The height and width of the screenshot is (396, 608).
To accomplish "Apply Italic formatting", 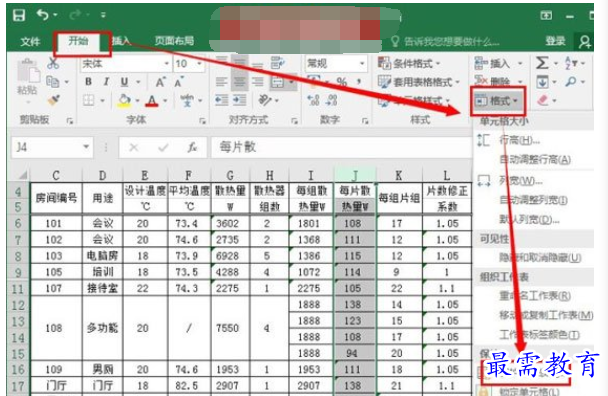I will 106,81.
